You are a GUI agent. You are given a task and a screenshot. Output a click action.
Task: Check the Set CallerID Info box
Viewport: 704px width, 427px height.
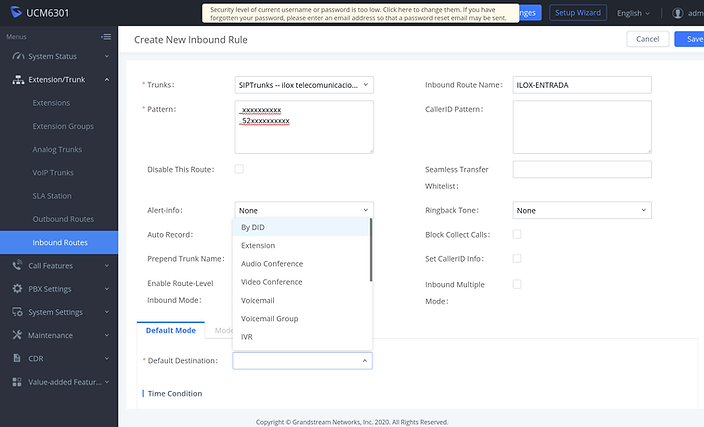tap(517, 258)
